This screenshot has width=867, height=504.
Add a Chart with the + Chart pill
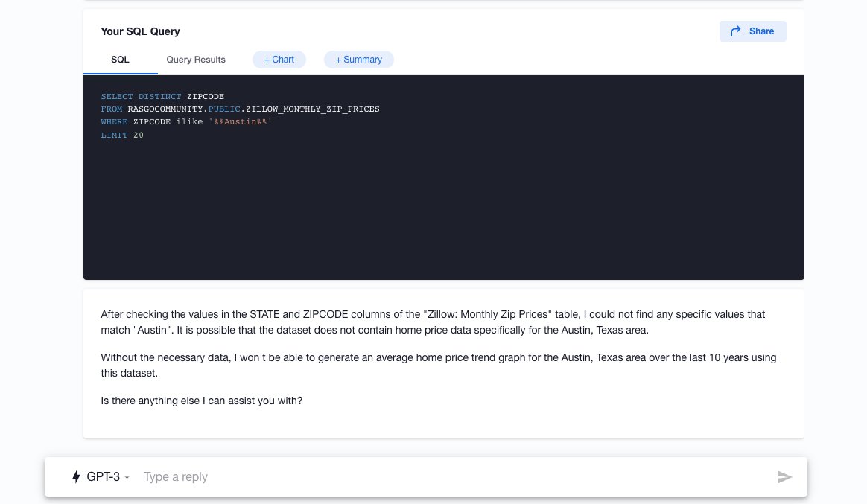(279, 60)
